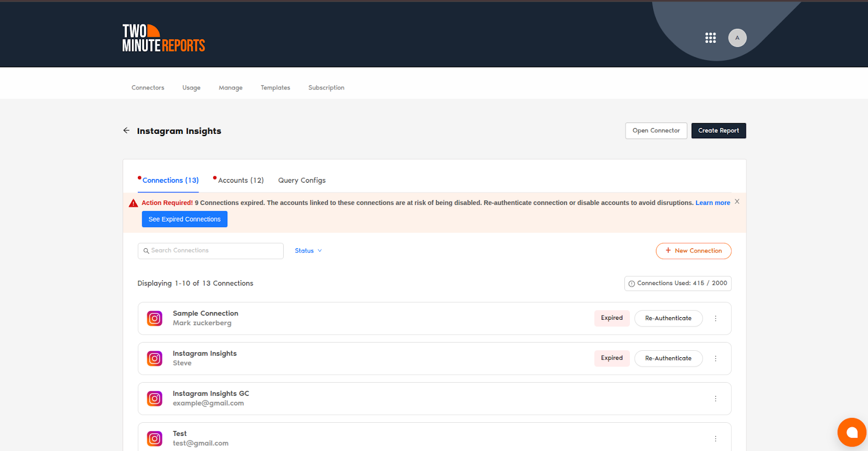This screenshot has width=868, height=451.
Task: Open more options for Steve's Instagram Insights
Action: [716, 359]
